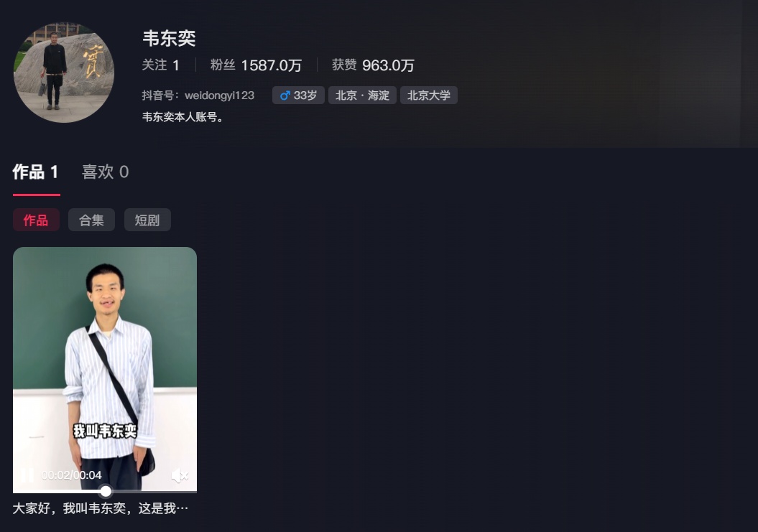Click the 韦东奕 profile name heading
The height and width of the screenshot is (532, 758).
click(169, 39)
